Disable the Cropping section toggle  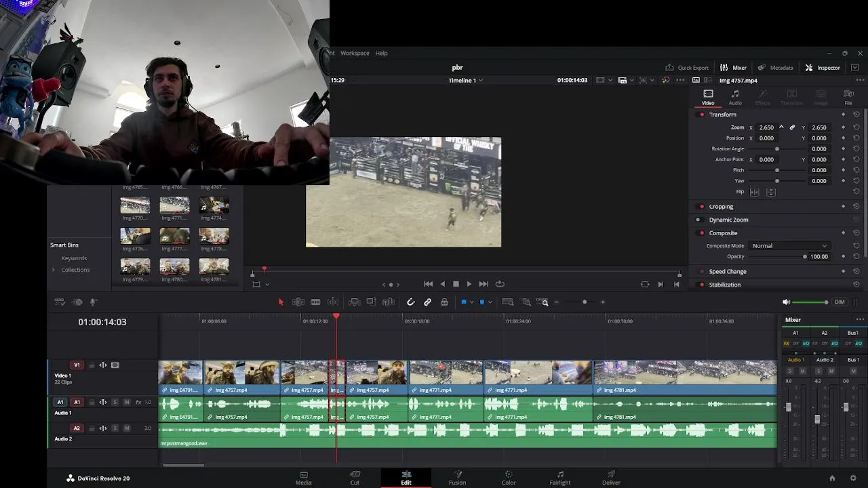coord(701,207)
